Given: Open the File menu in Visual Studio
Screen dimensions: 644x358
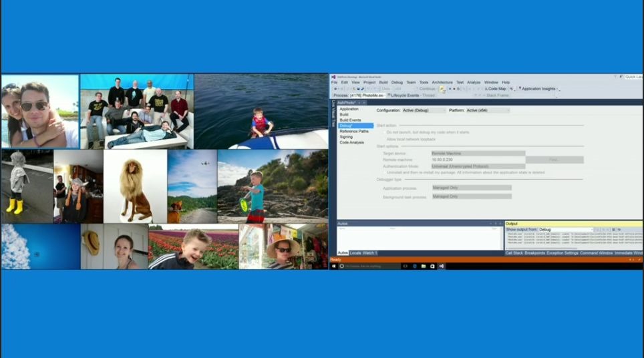Looking at the screenshot, I should [334, 83].
